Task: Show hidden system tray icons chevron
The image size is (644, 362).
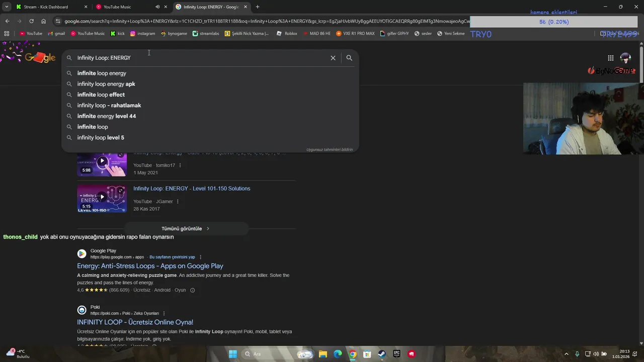Action: (x=567, y=354)
